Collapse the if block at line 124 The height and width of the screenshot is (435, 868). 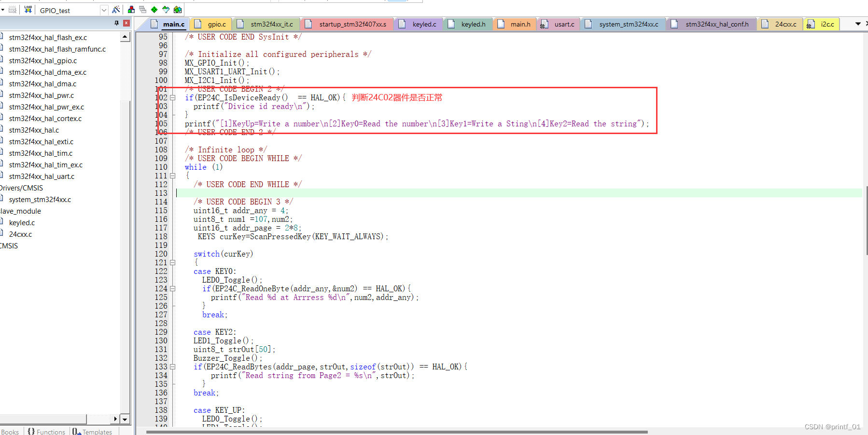pyautogui.click(x=172, y=288)
